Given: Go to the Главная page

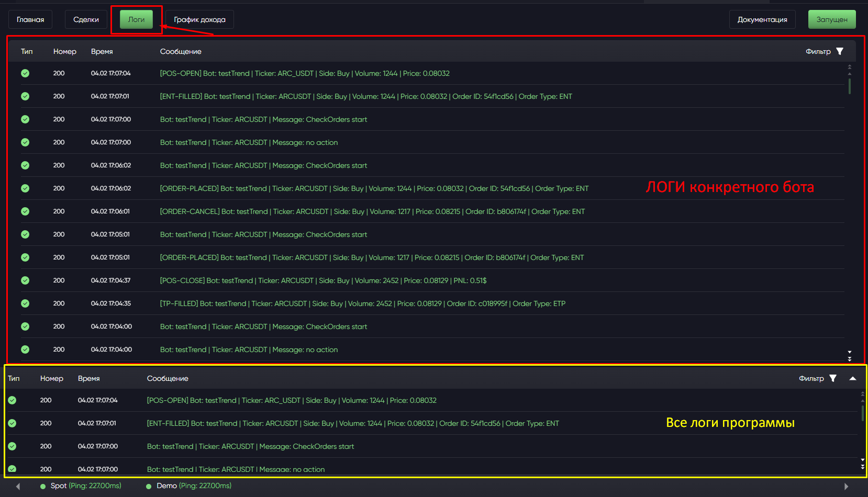Looking at the screenshot, I should (x=30, y=19).
